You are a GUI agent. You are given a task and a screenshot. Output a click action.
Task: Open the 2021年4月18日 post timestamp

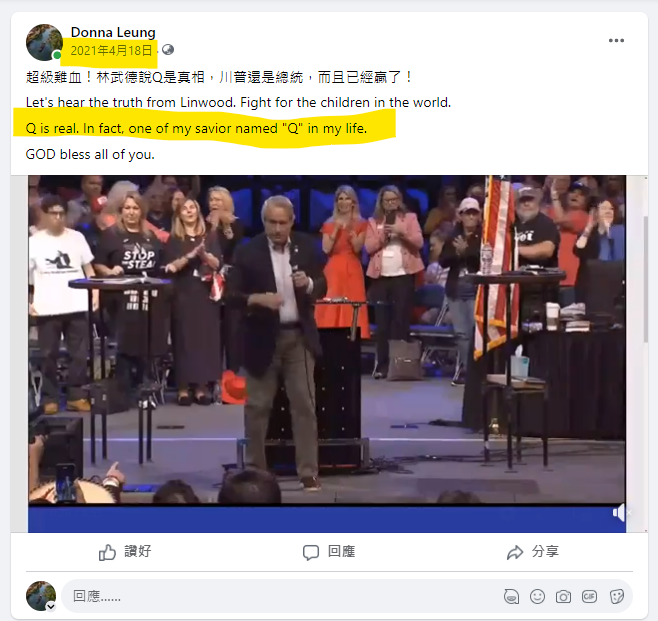(111, 51)
